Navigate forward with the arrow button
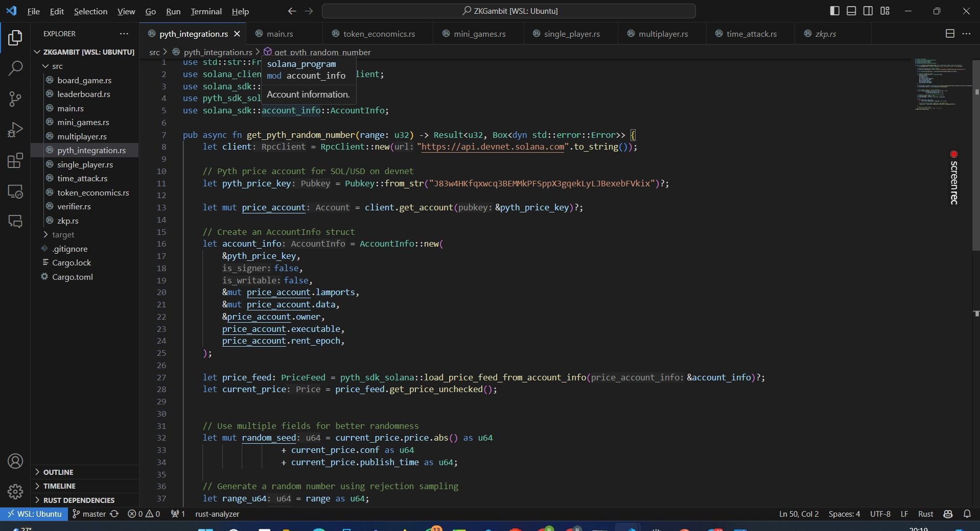 [x=309, y=11]
